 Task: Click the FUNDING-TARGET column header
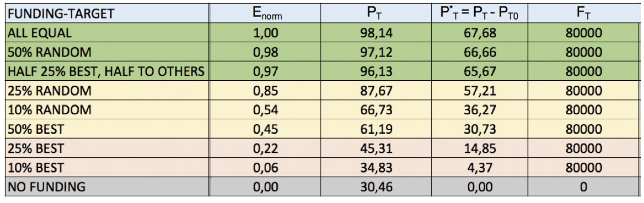61,13
